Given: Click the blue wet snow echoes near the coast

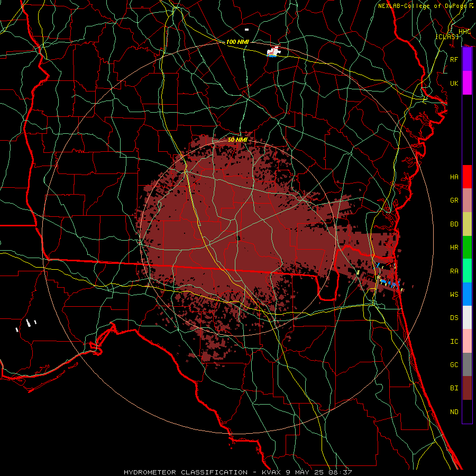Looking at the screenshot, I should pyautogui.click(x=389, y=283).
